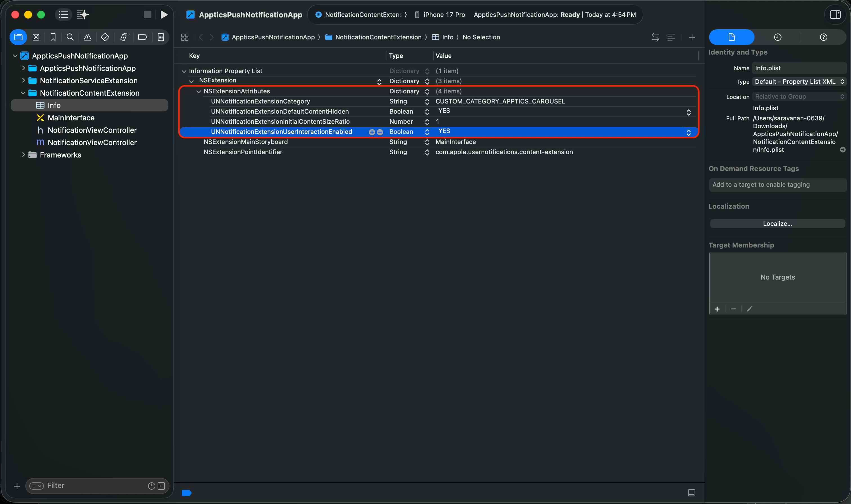Toggle the inspectors panel visibility
851x504 pixels.
835,15
